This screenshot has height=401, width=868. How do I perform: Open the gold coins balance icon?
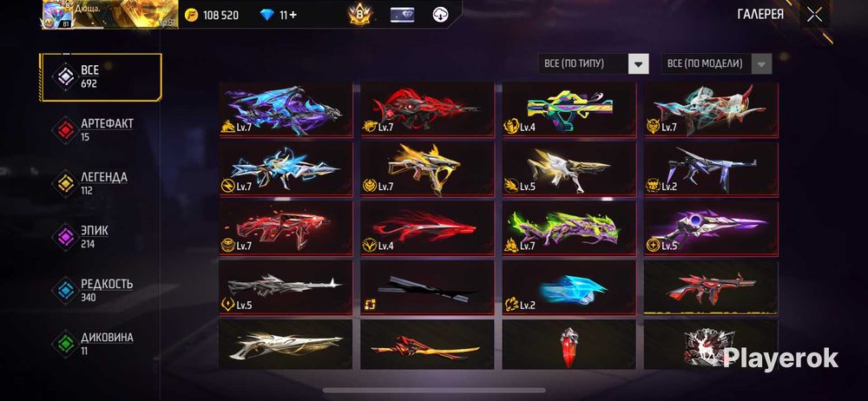pyautogui.click(x=192, y=15)
